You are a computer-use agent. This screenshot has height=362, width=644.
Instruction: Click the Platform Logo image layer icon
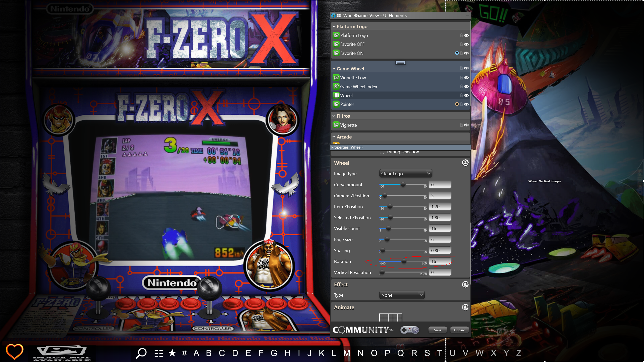(x=336, y=35)
